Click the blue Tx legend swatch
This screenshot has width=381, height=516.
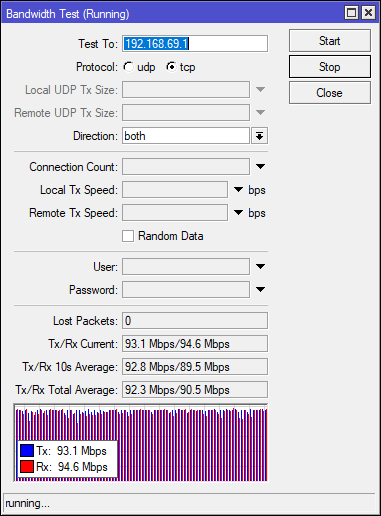pyautogui.click(x=27, y=450)
